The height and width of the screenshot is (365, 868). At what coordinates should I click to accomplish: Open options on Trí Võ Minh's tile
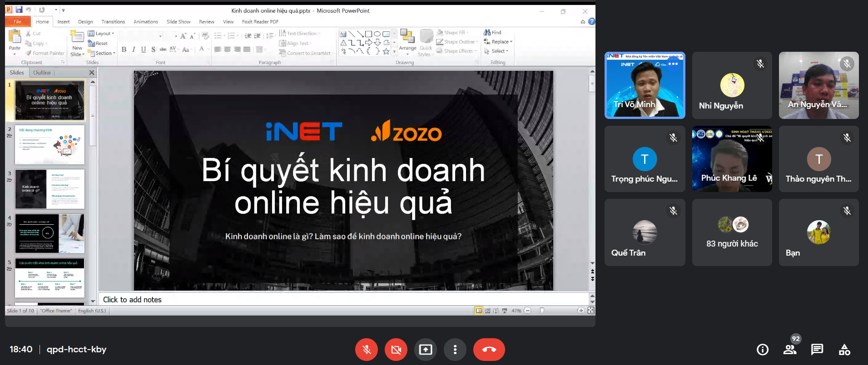click(x=673, y=64)
